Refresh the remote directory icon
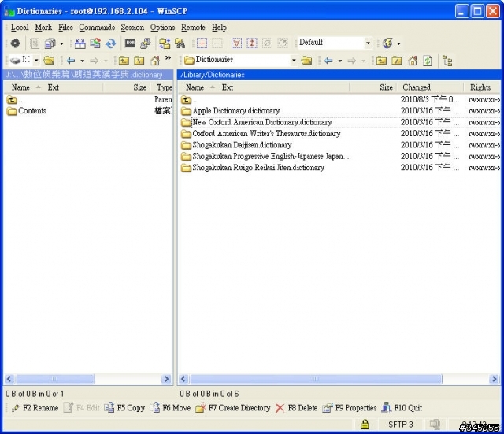The width and height of the screenshot is (504, 434). click(428, 61)
